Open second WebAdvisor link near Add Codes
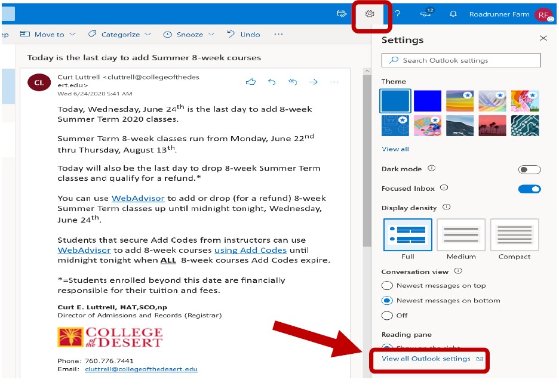The height and width of the screenshot is (392, 559). click(x=84, y=250)
